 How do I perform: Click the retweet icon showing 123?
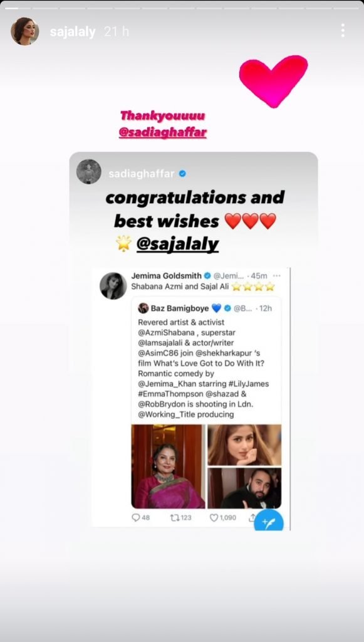point(174,517)
